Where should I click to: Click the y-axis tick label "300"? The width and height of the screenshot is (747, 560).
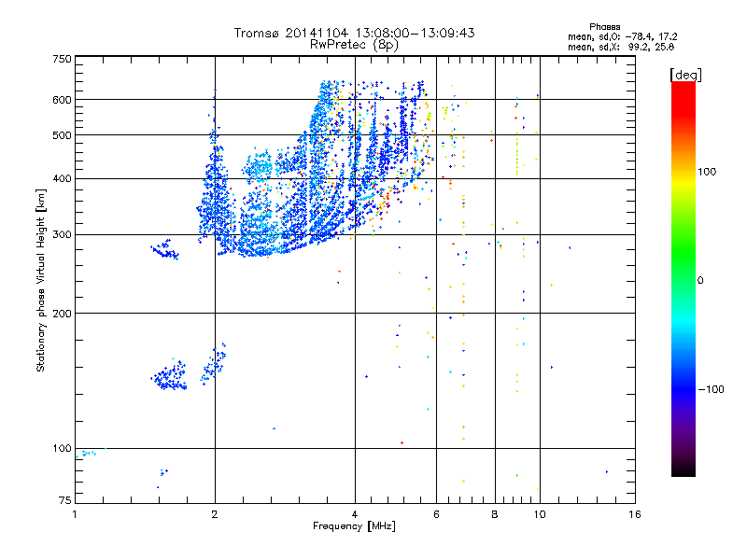tap(62, 235)
